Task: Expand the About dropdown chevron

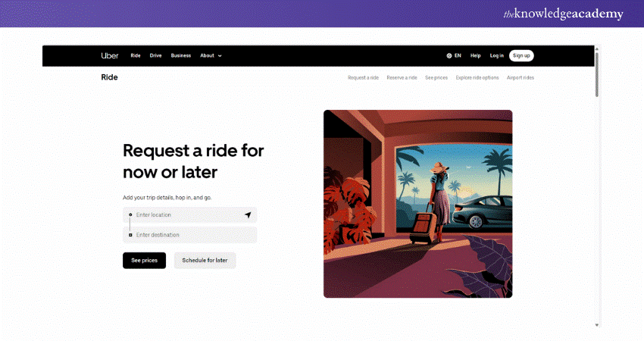Action: click(x=220, y=56)
